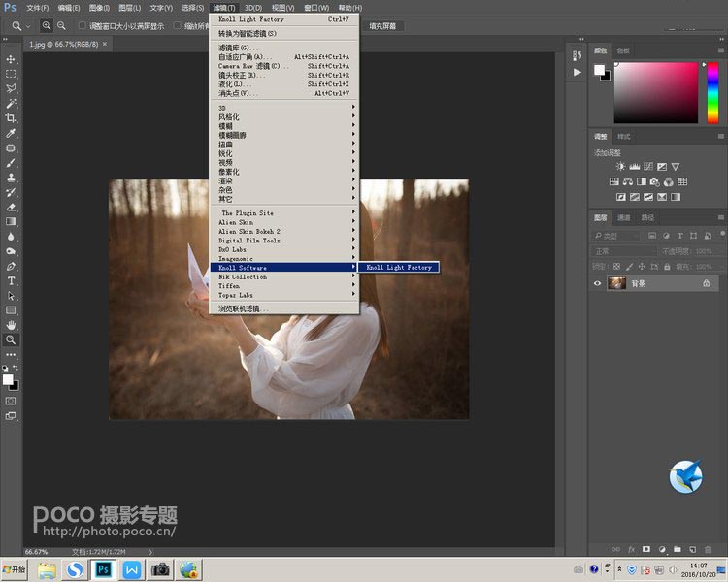Close the 1.jpg document tab
The width and height of the screenshot is (728, 582).
[x=105, y=44]
